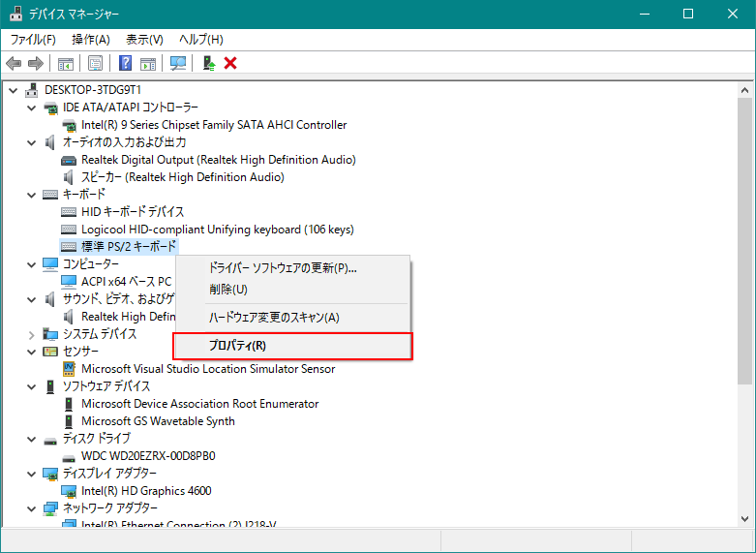Screen dimensions: 756x553
Task: Select Intel(R) HD Graphics 4600
Action: pyautogui.click(x=146, y=491)
